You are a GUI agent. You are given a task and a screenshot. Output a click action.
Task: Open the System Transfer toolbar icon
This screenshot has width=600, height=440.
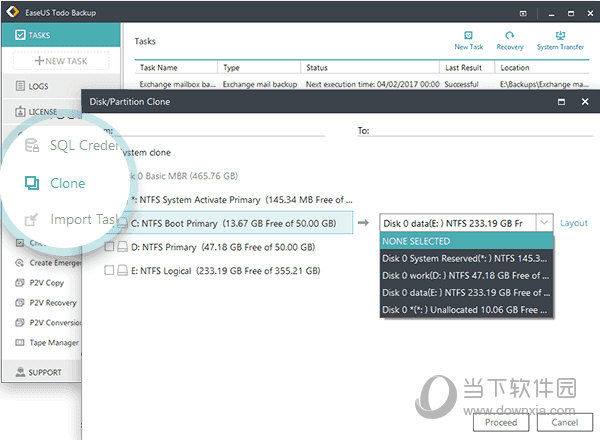tap(560, 36)
